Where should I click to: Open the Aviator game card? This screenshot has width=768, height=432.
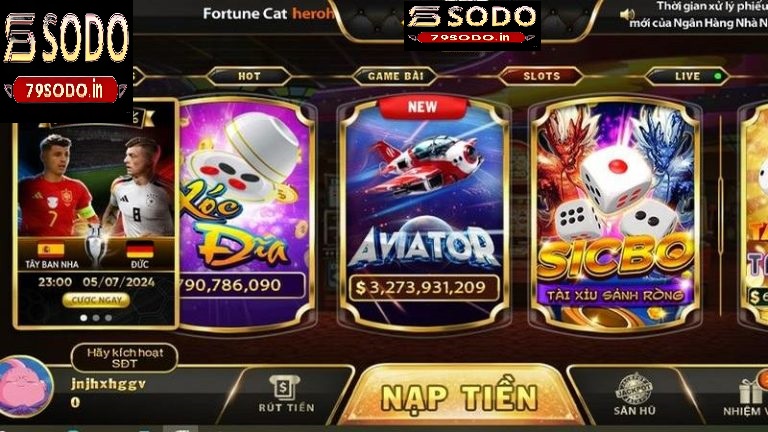(x=424, y=214)
